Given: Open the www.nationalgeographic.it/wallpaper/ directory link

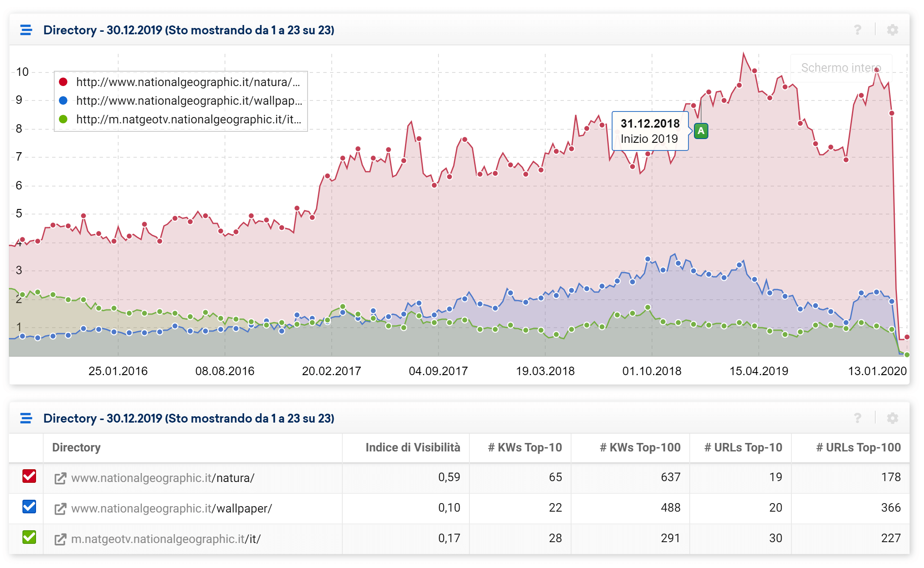Looking at the screenshot, I should point(172,509).
